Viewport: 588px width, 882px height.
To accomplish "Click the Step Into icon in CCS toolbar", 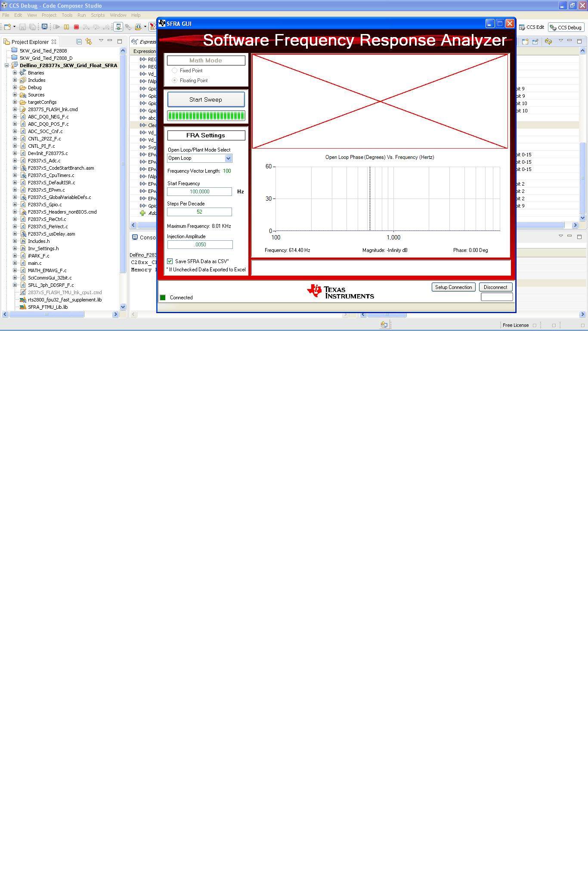I will [86, 27].
